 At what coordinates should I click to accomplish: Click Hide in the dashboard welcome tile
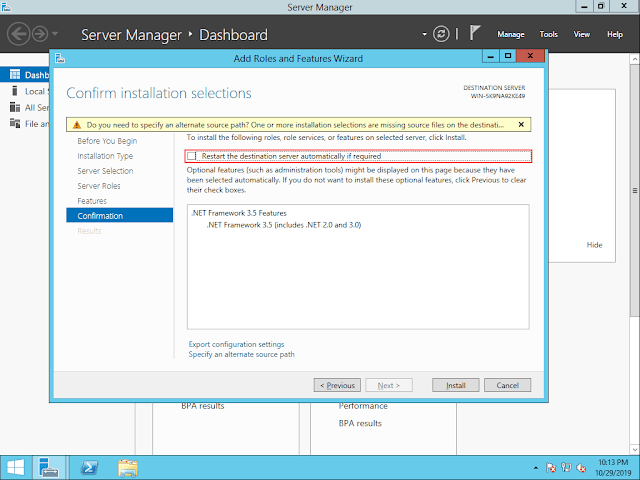(x=594, y=245)
